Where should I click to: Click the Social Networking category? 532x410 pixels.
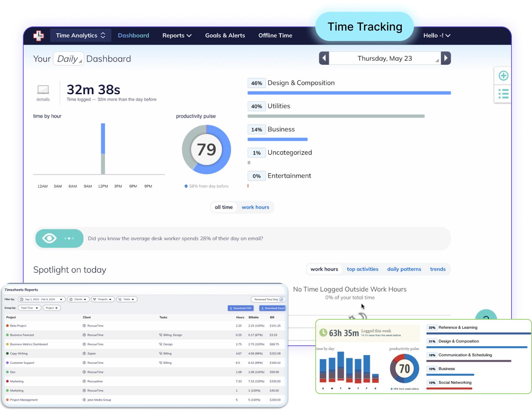tap(455, 383)
